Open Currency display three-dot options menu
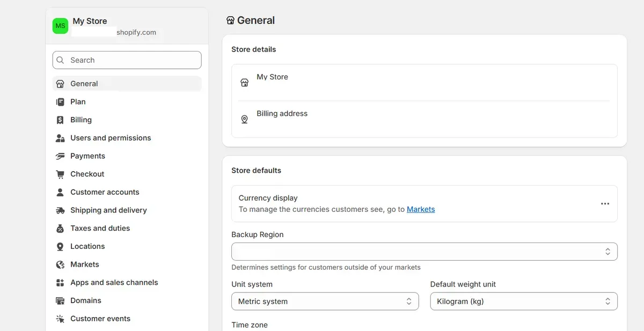 point(605,204)
